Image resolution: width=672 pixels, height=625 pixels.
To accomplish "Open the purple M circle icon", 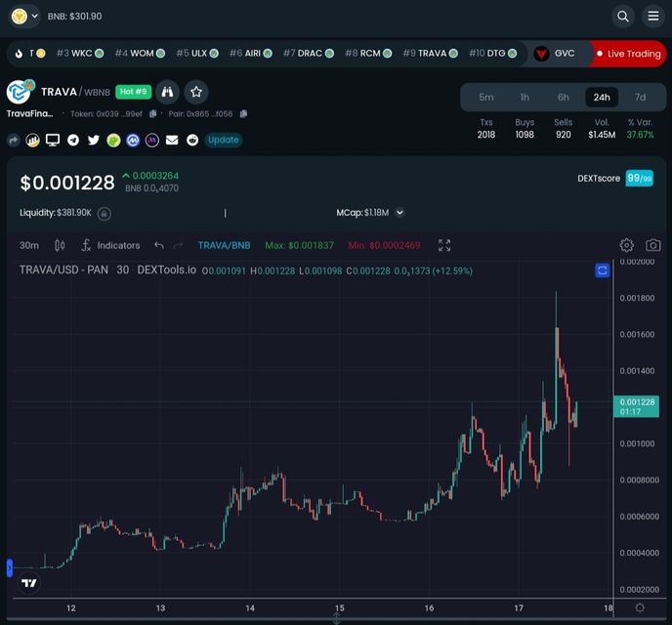I will tap(152, 140).
